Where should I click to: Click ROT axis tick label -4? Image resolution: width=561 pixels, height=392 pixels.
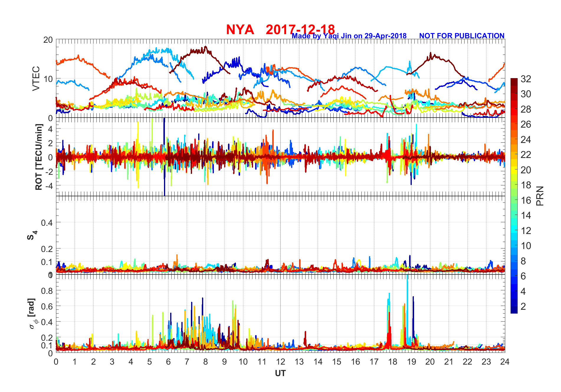(49, 186)
